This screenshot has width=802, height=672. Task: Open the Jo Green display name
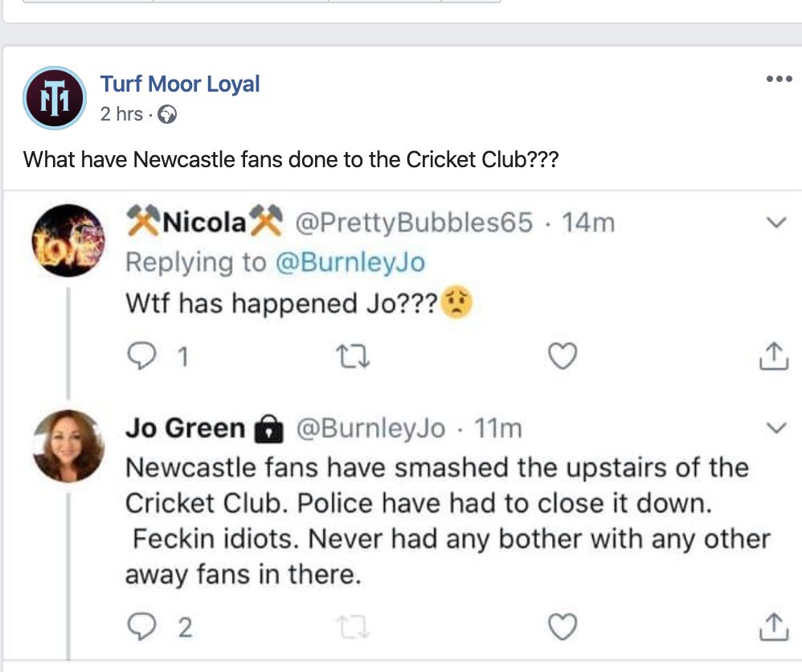pyautogui.click(x=185, y=429)
